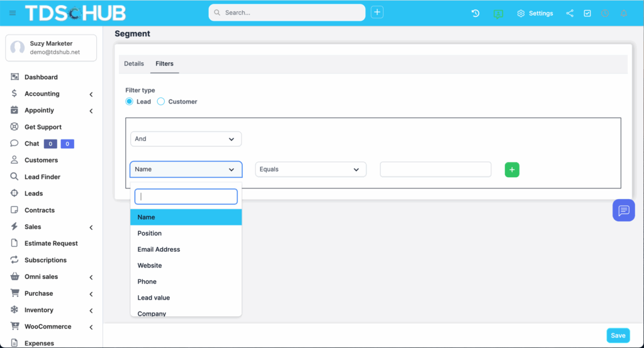644x348 pixels.
Task: Open Lead Finder in the sidebar
Action: click(x=42, y=177)
